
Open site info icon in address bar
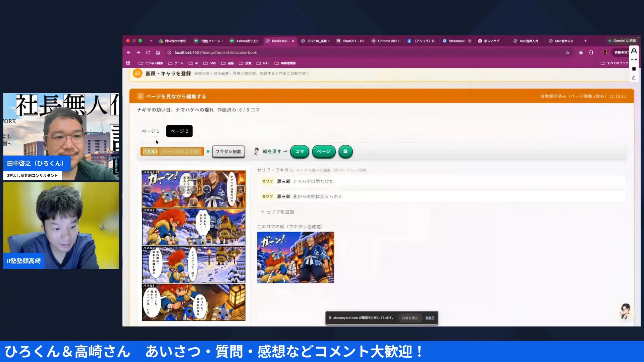click(x=169, y=52)
